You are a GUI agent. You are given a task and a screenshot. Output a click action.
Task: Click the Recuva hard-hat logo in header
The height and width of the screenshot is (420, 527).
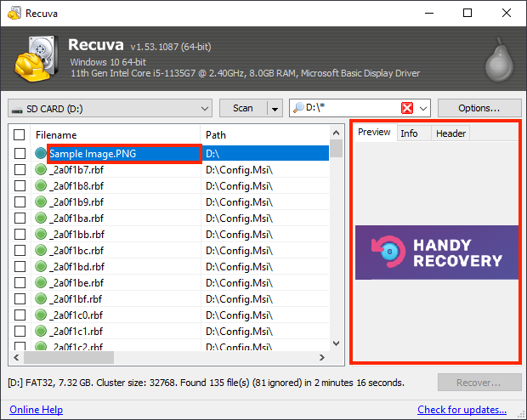click(35, 58)
